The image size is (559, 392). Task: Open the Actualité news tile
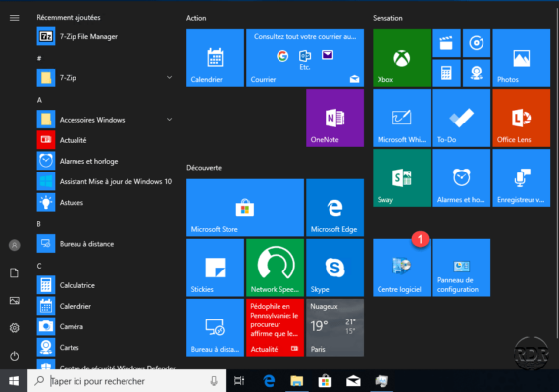click(275, 327)
